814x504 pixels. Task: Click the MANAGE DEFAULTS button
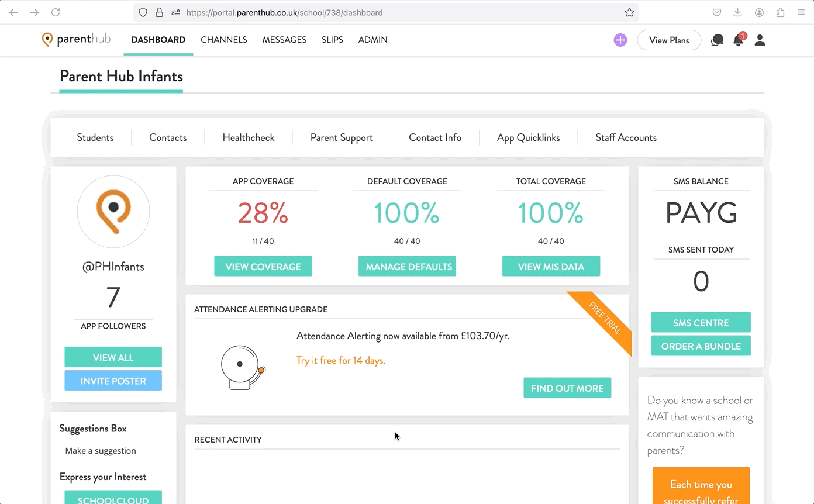407,266
